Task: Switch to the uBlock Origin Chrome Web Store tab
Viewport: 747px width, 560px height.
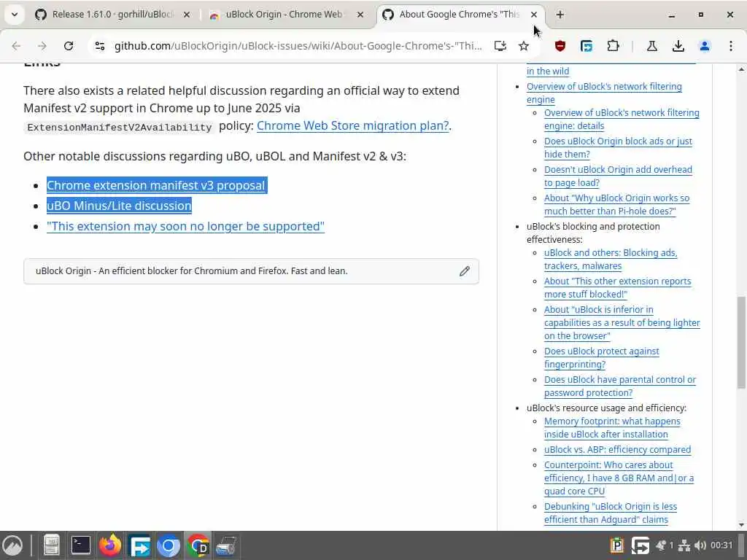Action: point(284,15)
